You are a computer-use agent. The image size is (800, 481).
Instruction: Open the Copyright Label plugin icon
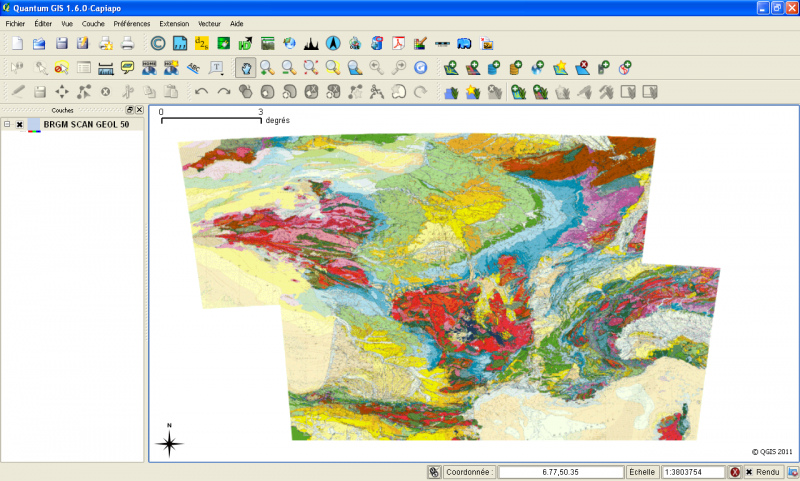click(157, 43)
